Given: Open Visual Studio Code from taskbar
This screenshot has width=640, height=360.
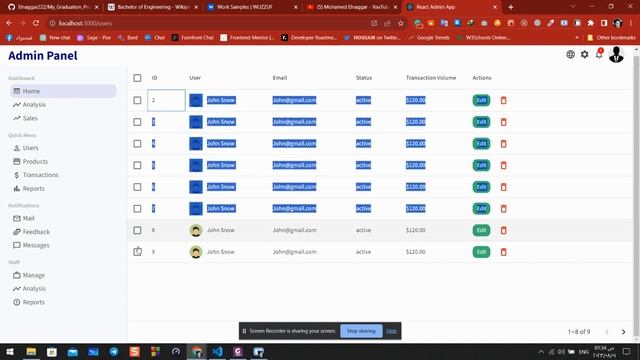Looking at the screenshot, I should (x=217, y=351).
